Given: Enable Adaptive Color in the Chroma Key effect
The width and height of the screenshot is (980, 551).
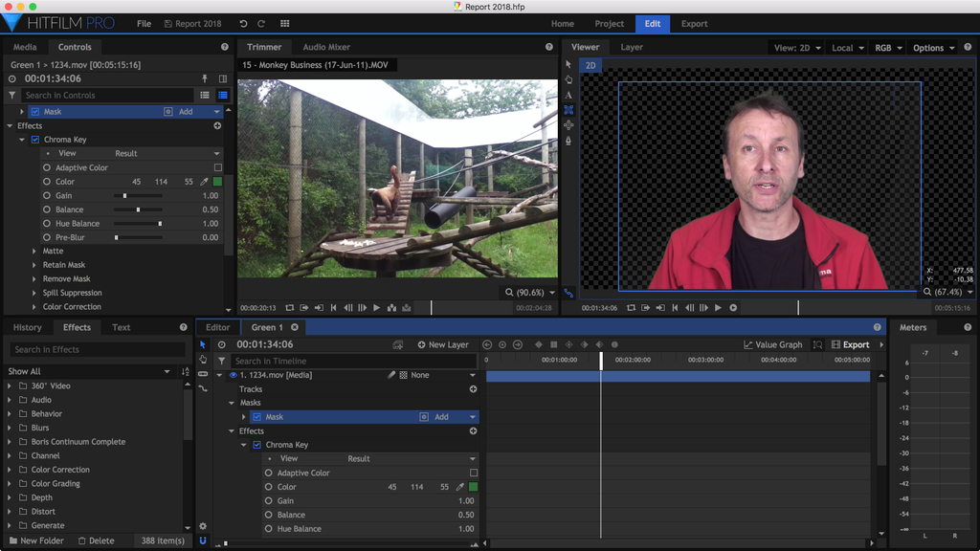Looking at the screenshot, I should 218,166.
